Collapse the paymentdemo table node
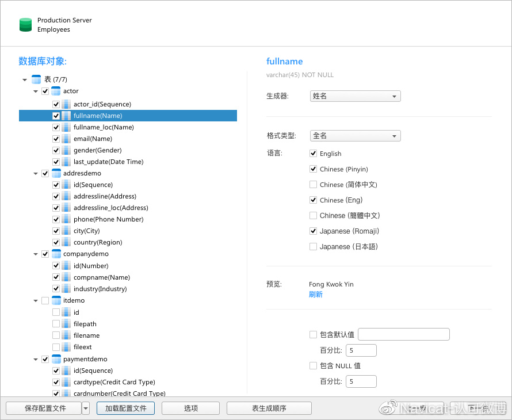Viewport: 512px width, 420px height. (x=36, y=359)
